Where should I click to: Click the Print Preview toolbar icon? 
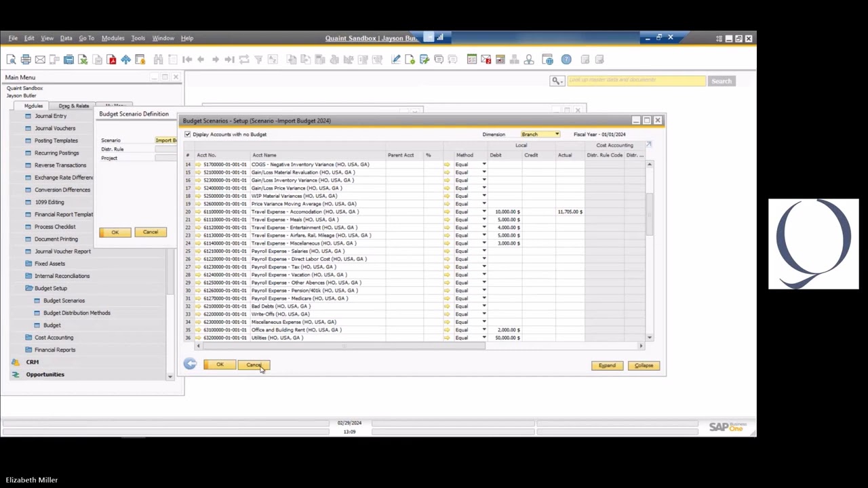point(12,60)
